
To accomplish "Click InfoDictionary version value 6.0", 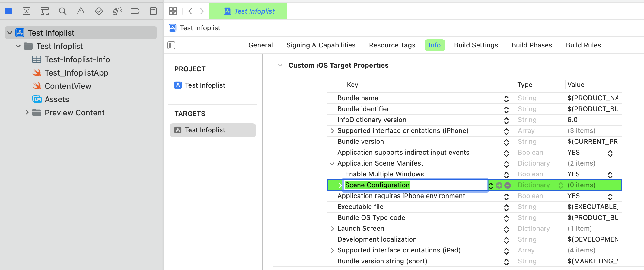I will (572, 120).
